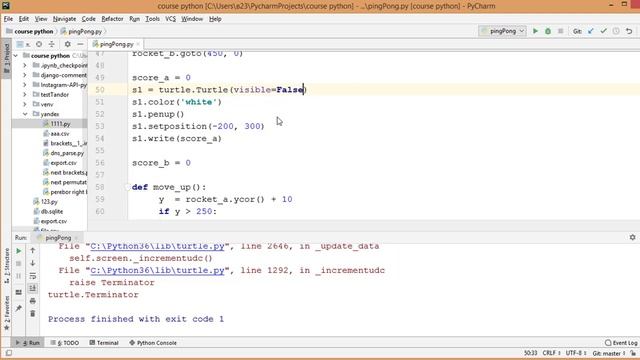Screen dimensions: 640x360
Task: Open the Refactor menu
Action: (112, 19)
